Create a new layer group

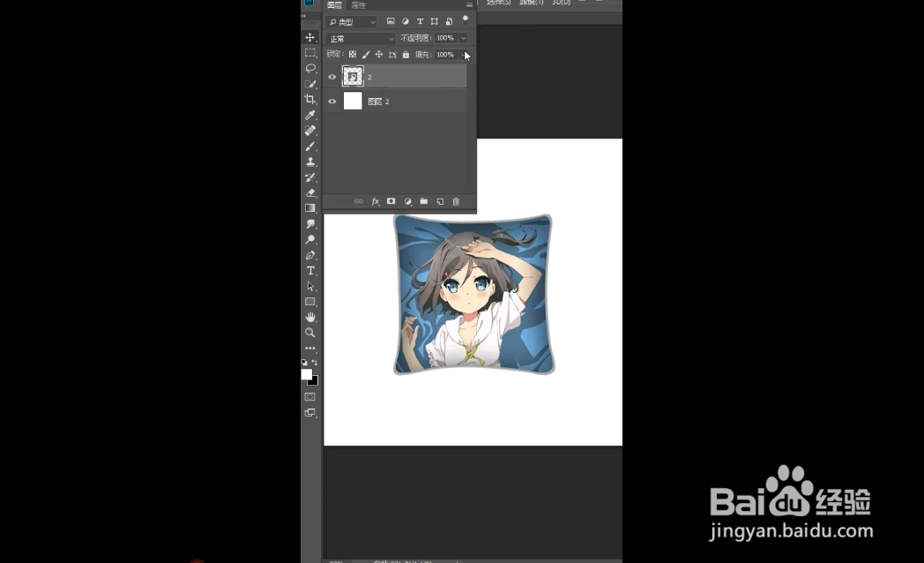coord(424,201)
